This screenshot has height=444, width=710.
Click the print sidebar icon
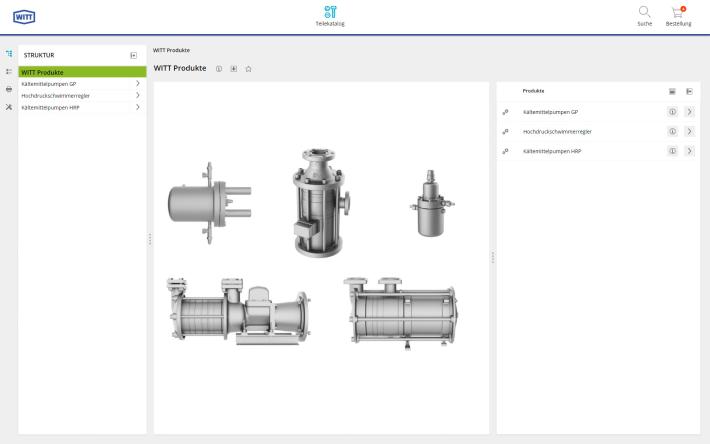point(9,89)
